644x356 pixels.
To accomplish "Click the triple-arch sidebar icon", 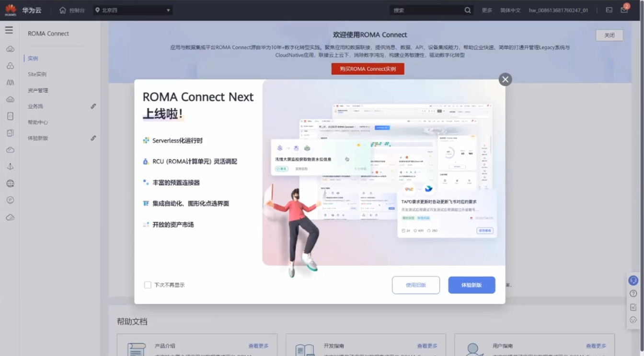I will [x=10, y=83].
